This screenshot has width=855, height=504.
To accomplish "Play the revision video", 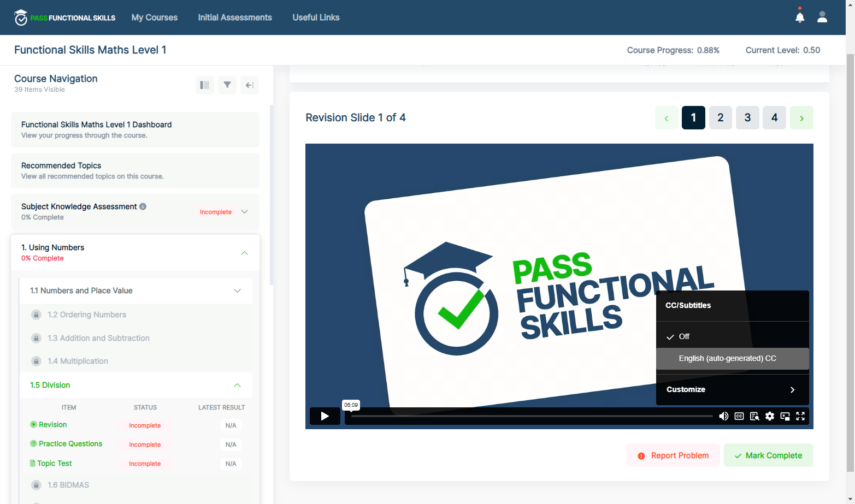I will click(x=325, y=416).
